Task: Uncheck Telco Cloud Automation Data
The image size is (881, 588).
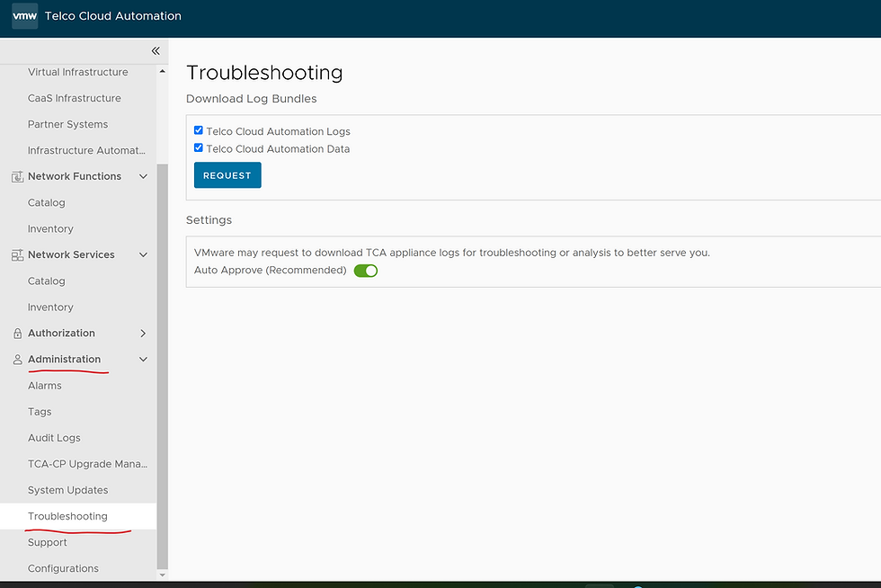Action: pyautogui.click(x=199, y=147)
